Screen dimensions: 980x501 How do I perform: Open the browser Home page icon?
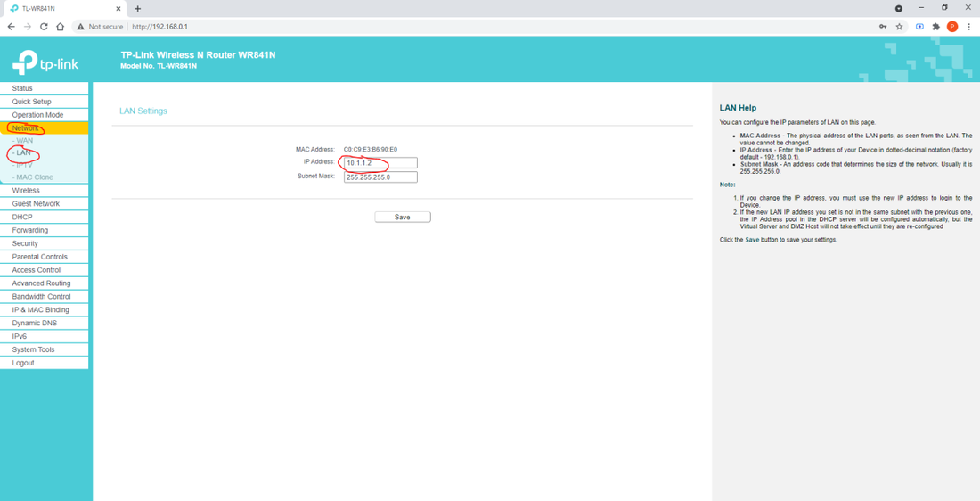click(x=60, y=27)
